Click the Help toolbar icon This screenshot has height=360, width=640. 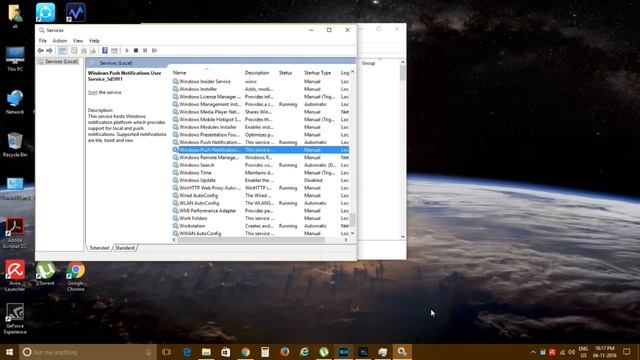[105, 51]
